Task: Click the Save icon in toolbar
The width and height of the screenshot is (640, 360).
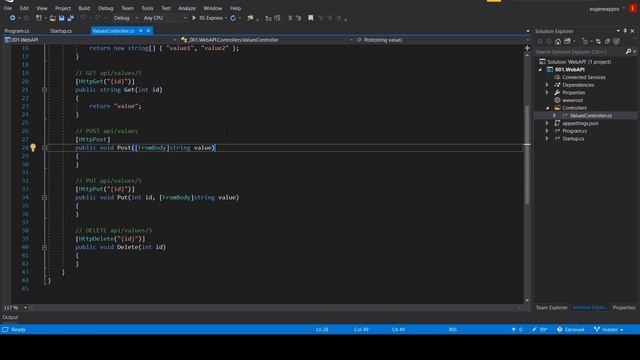Action: (61, 18)
